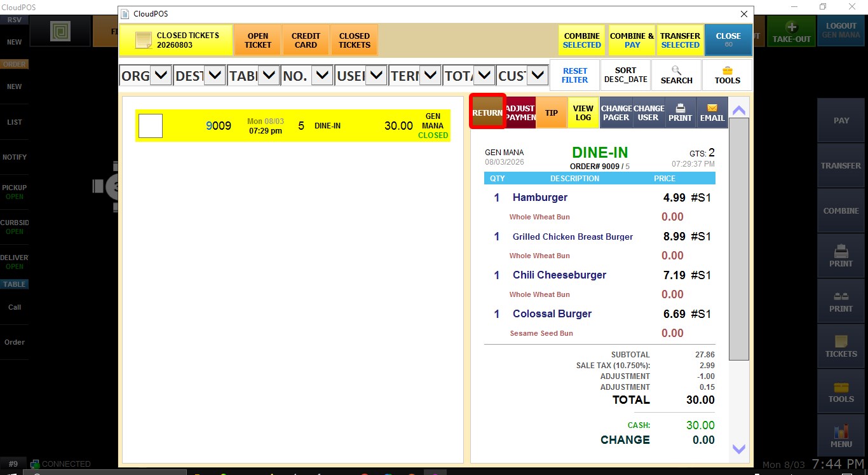
Task: Click PICKUP OPEN in the left sidebar
Action: (x=14, y=192)
